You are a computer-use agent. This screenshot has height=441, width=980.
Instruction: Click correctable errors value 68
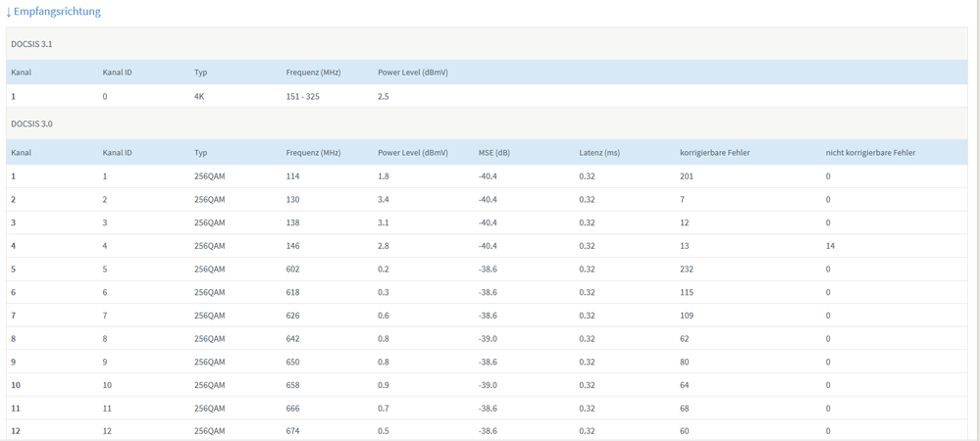(x=685, y=409)
